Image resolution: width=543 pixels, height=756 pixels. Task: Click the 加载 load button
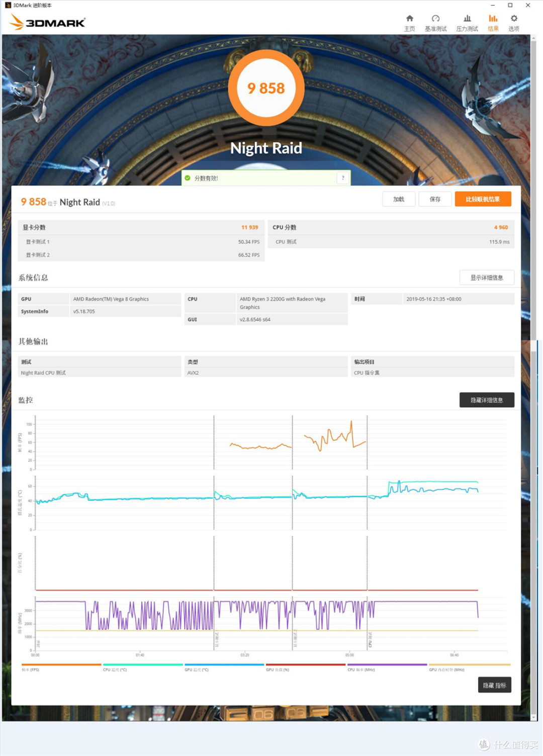pyautogui.click(x=399, y=199)
